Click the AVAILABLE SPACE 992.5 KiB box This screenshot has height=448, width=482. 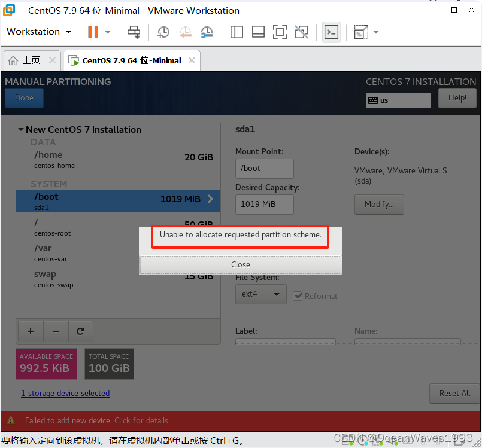point(47,364)
